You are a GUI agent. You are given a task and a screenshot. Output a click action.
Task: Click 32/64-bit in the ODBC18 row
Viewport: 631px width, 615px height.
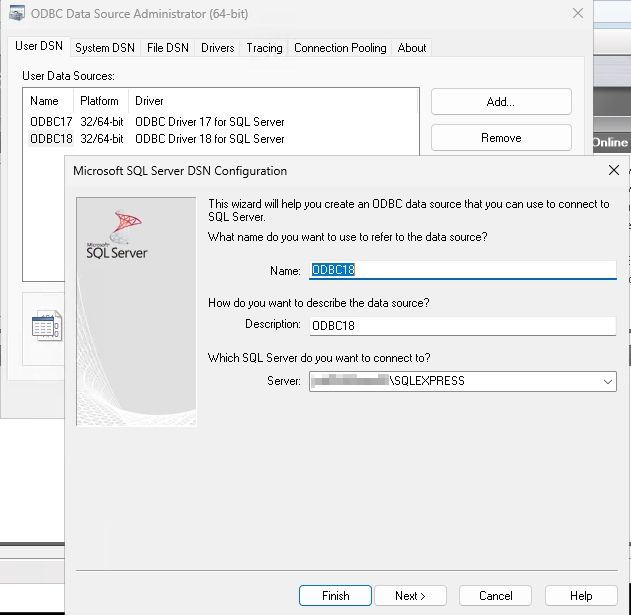[102, 139]
